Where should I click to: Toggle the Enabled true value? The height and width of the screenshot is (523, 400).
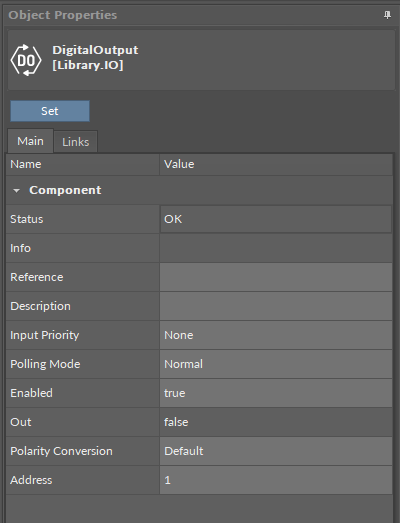276,393
